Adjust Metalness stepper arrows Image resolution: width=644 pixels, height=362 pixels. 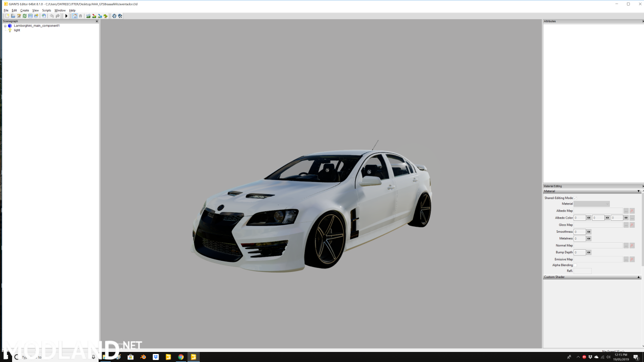click(x=589, y=238)
